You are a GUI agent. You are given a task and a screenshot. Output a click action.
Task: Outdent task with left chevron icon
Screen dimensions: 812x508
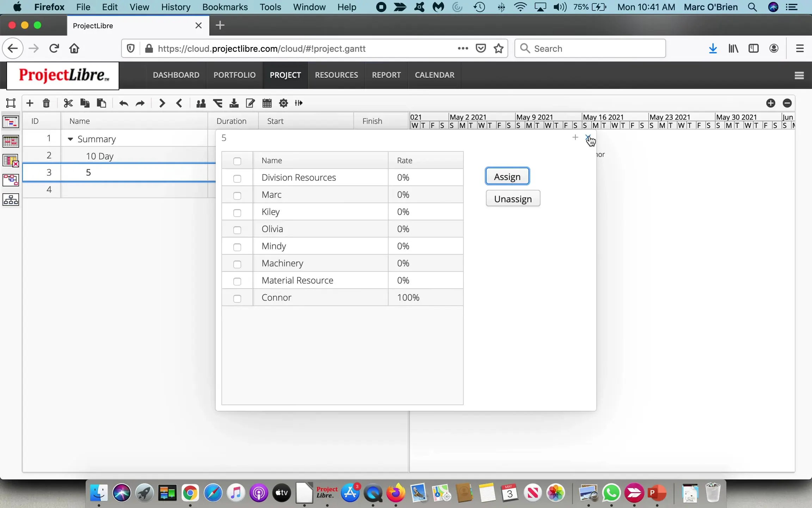(179, 103)
